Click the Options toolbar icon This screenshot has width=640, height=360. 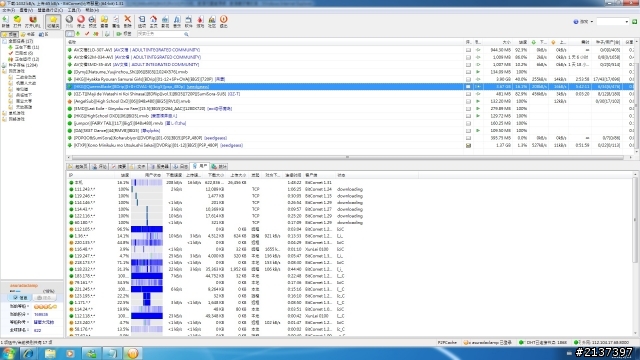coord(142,21)
